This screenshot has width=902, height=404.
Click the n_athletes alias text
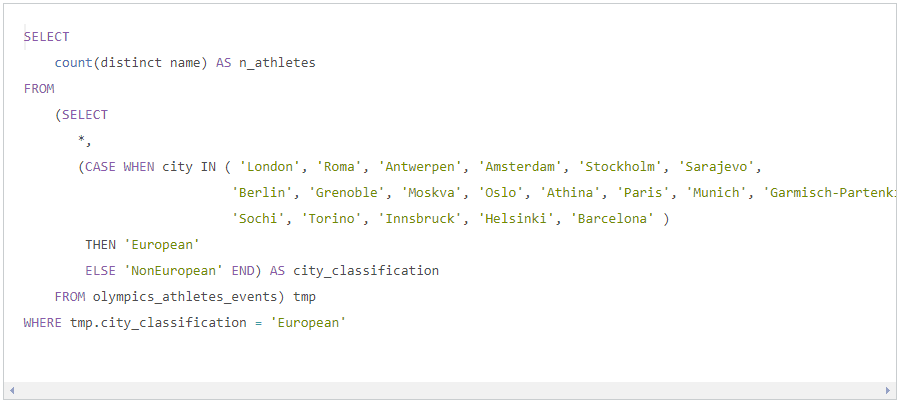(x=277, y=63)
